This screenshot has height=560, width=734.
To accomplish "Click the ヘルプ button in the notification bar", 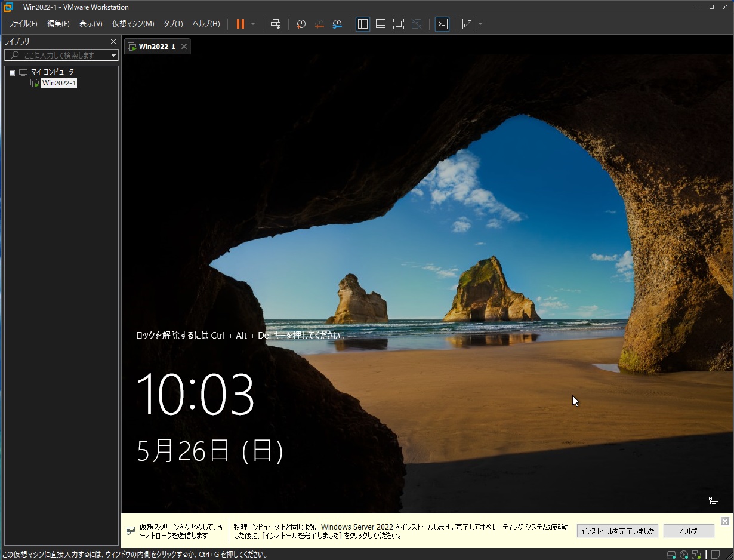I will click(x=689, y=531).
